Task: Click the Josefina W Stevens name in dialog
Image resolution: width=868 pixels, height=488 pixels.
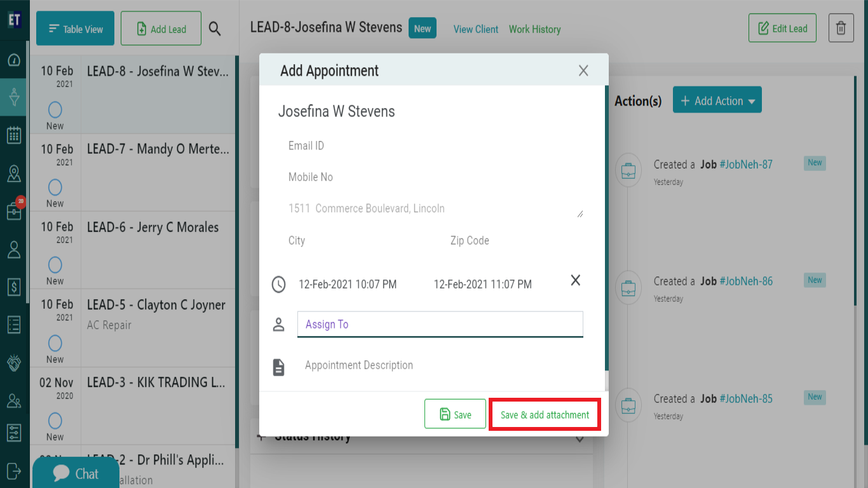Action: click(337, 112)
